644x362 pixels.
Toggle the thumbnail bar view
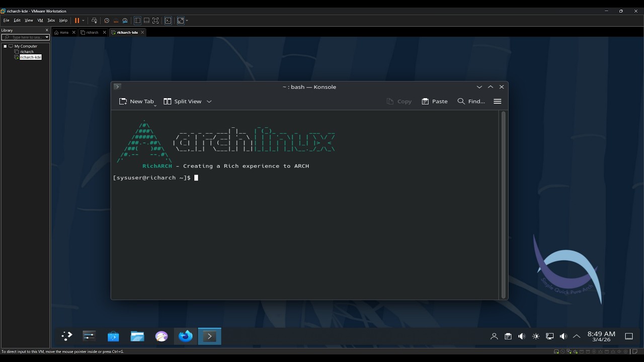pos(146,21)
